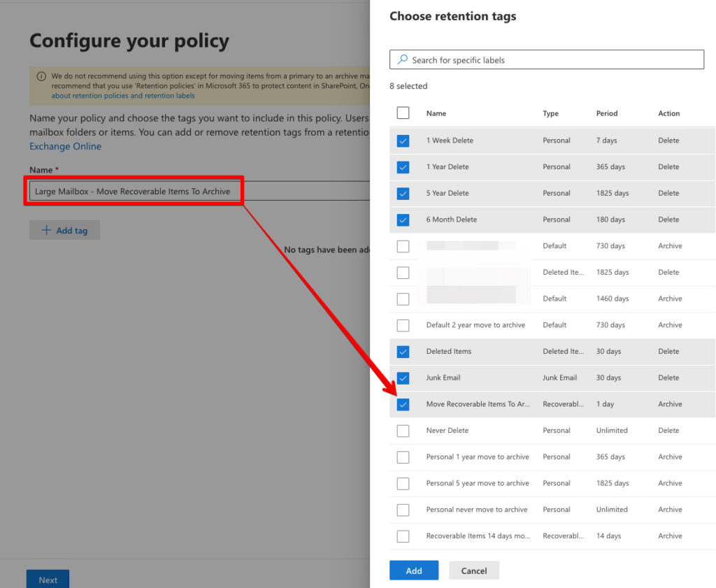This screenshot has height=588, width=716.
Task: Uncheck Move Recoverable Items To Archive tag
Action: 403,404
